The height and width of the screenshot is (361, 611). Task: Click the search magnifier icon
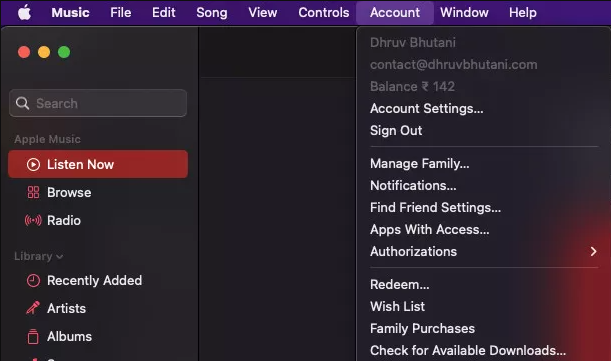click(22, 103)
